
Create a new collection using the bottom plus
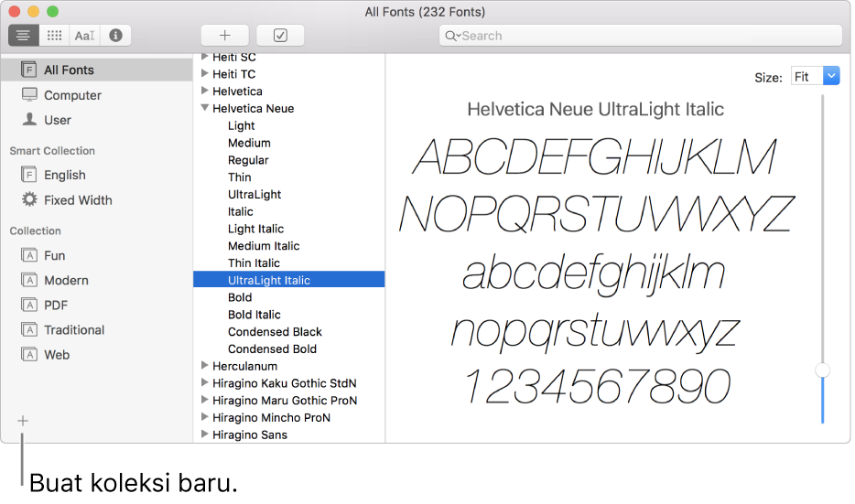pyautogui.click(x=23, y=421)
